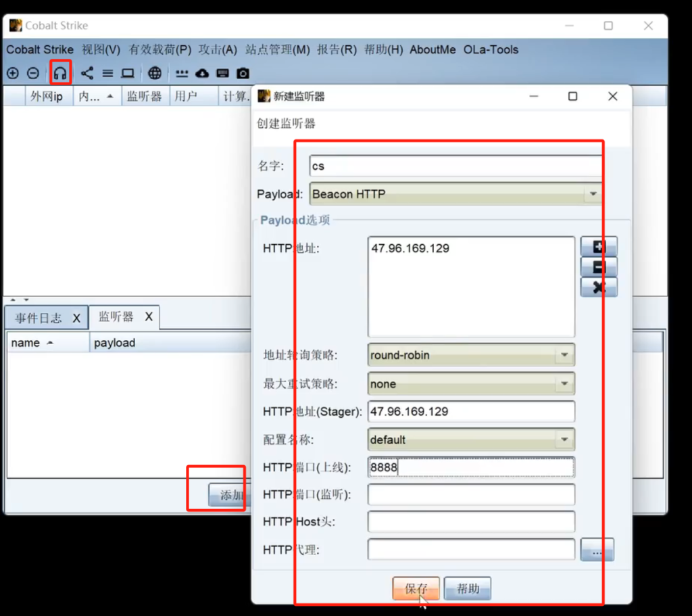Open the 报告(R) menu
This screenshot has width=692, height=616.
point(337,49)
